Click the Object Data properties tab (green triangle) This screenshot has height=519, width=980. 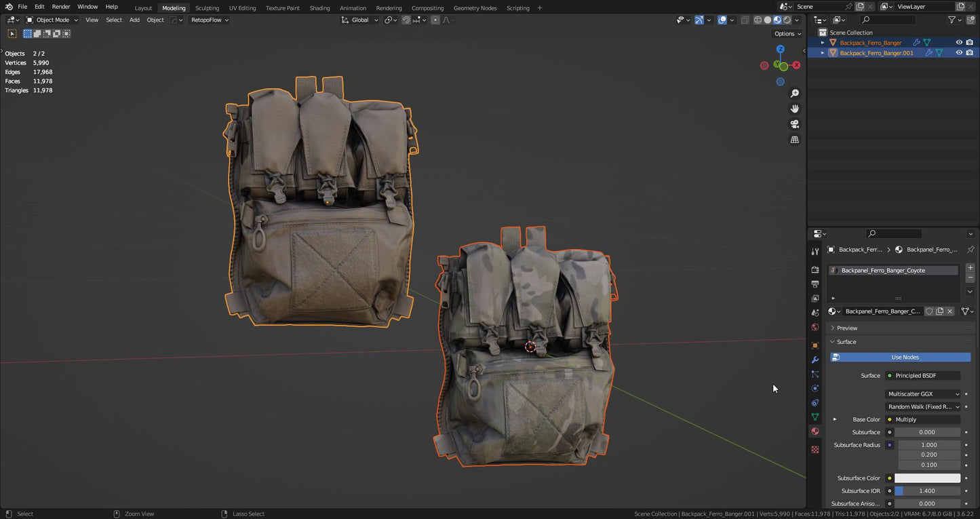pos(815,417)
